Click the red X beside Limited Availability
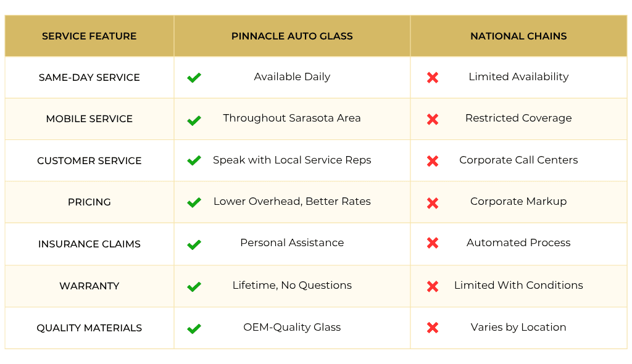This screenshot has height=364, width=632. (433, 78)
